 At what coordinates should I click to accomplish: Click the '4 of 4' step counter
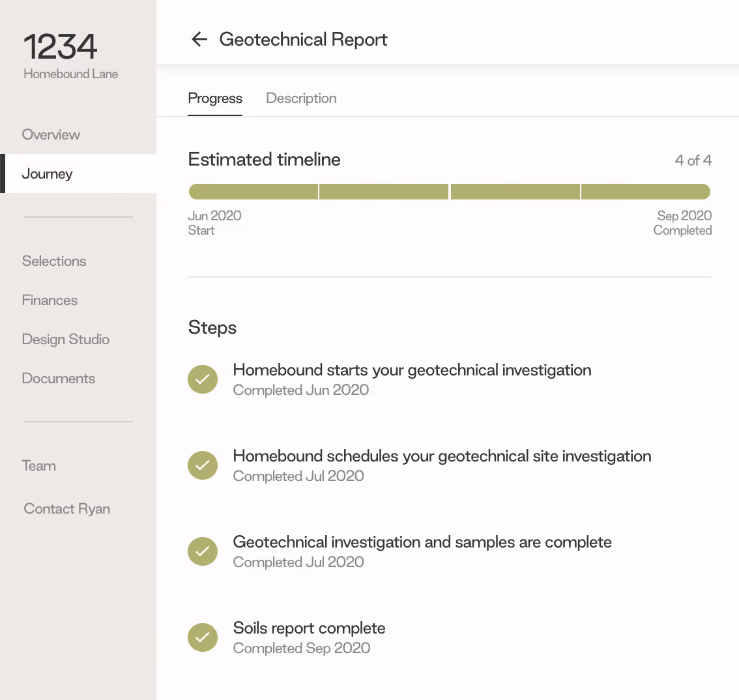pos(693,160)
